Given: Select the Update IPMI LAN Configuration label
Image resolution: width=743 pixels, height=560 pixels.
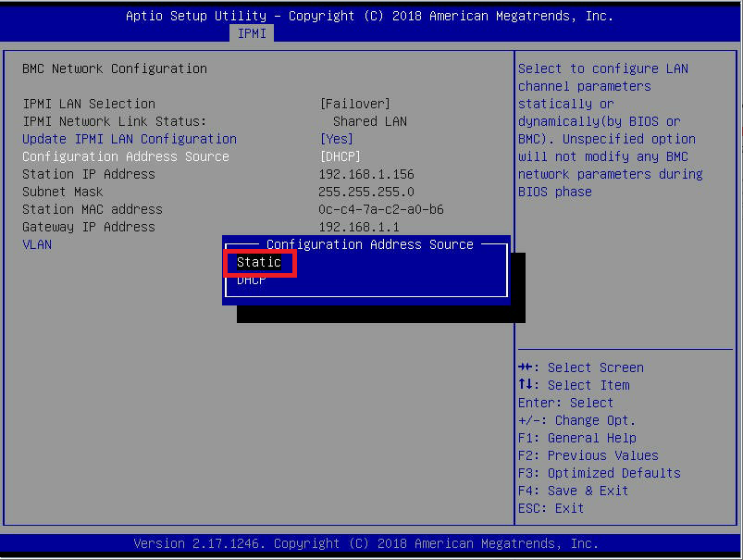Looking at the screenshot, I should tap(130, 139).
